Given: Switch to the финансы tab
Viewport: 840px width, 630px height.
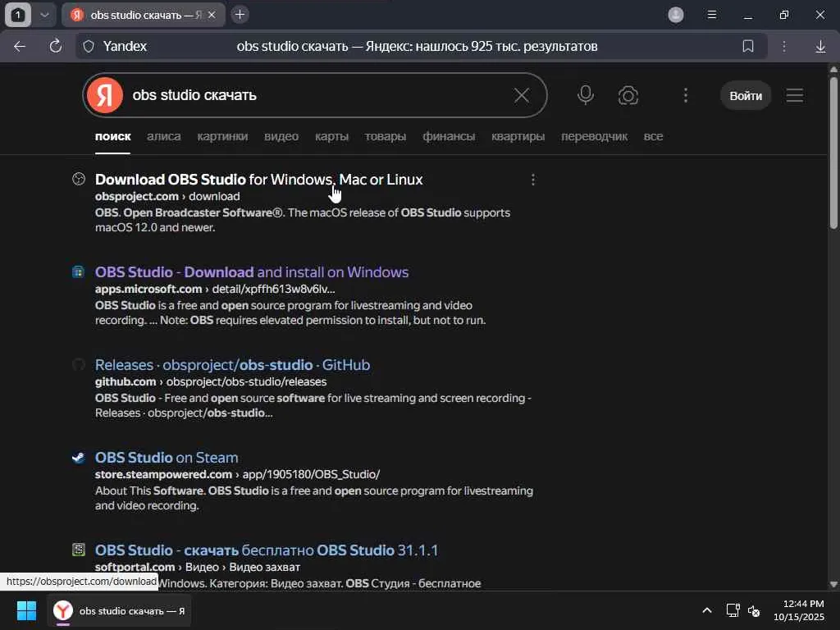Looking at the screenshot, I should pos(449,137).
